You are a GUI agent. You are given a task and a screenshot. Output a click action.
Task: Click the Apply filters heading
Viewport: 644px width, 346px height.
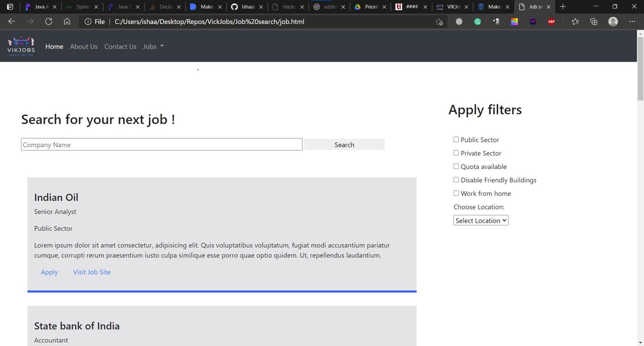(485, 110)
